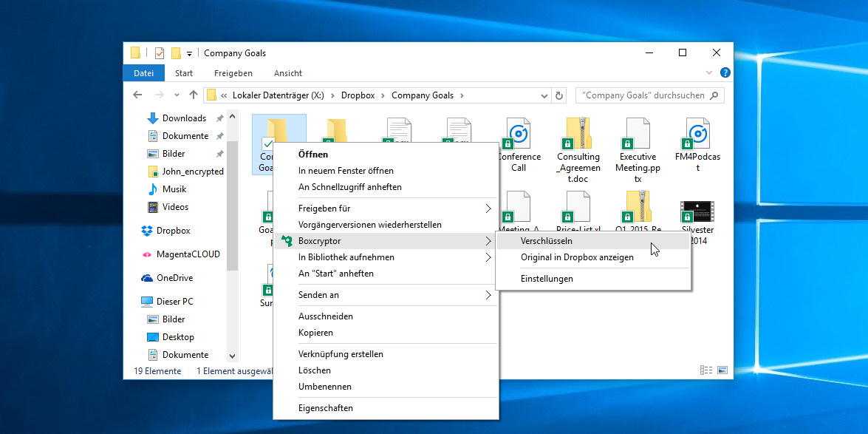Open Downloads icon in Quick access
868x434 pixels.
[x=153, y=118]
